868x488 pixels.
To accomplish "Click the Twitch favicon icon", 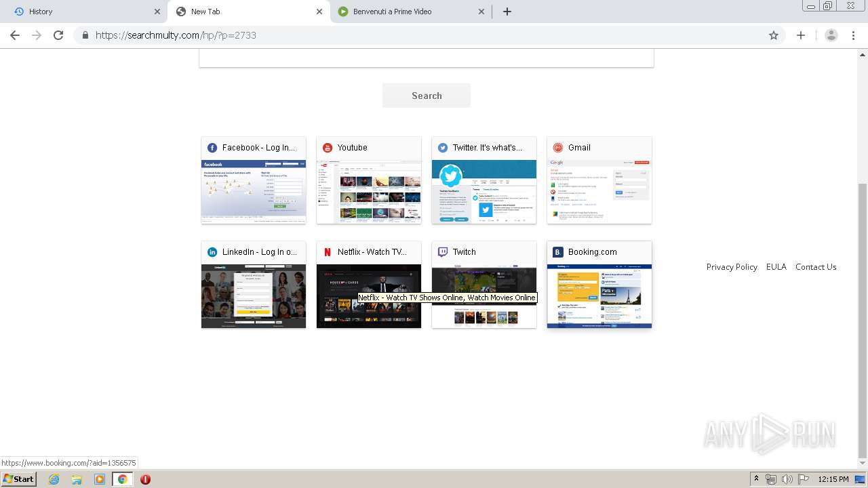I will point(443,252).
